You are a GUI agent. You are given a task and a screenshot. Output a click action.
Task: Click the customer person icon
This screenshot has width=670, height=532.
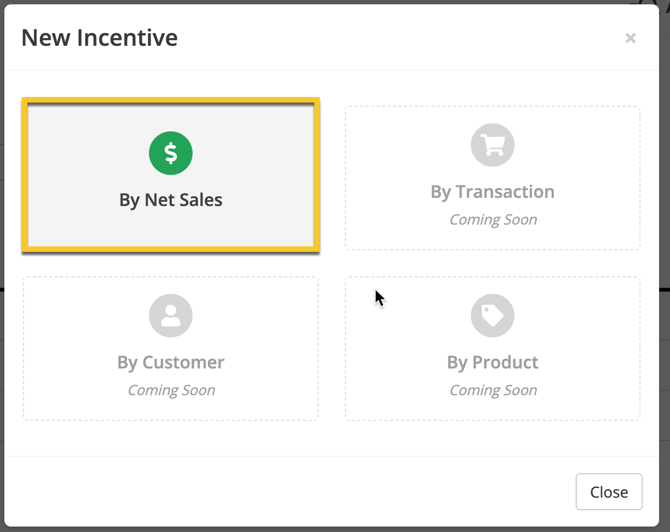tap(171, 316)
